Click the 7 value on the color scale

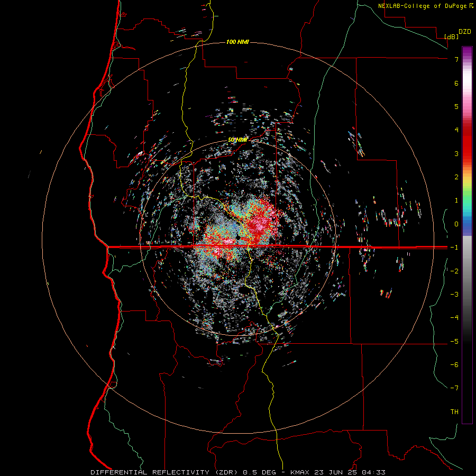click(456, 59)
